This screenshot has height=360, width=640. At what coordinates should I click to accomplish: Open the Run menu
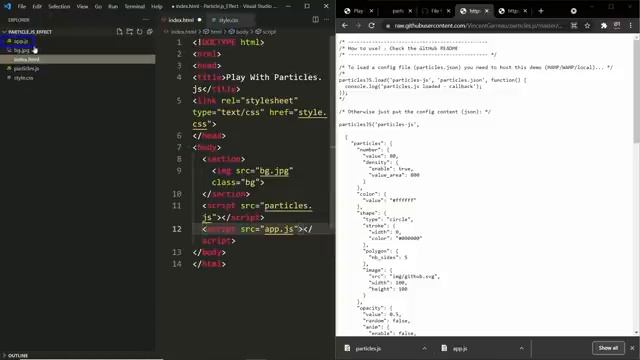pos(113,7)
